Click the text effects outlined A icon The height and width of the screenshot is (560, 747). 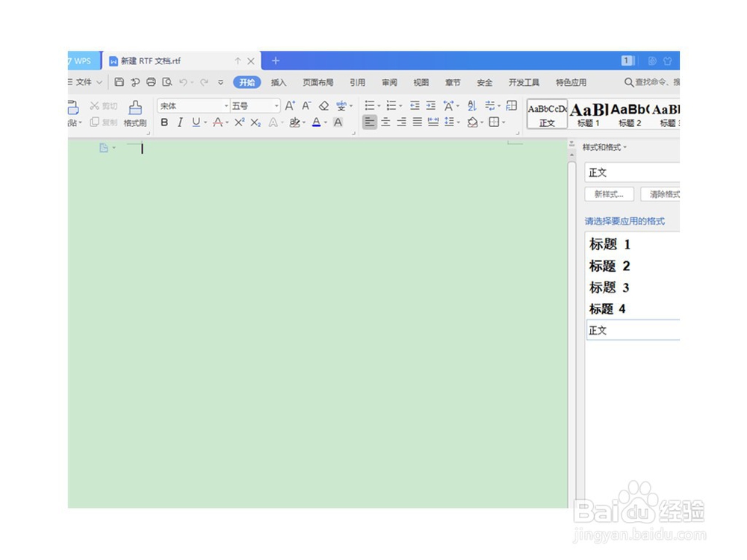tap(273, 122)
